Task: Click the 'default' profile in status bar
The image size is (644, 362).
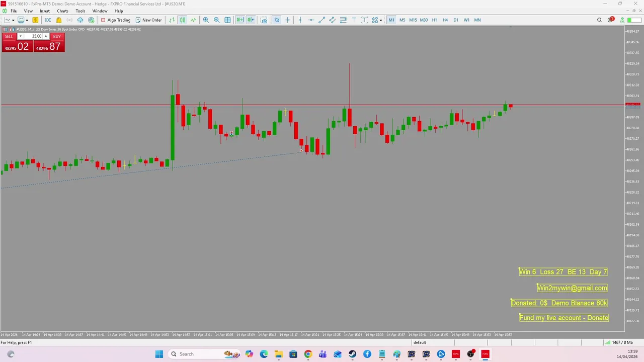Action: tap(420, 342)
